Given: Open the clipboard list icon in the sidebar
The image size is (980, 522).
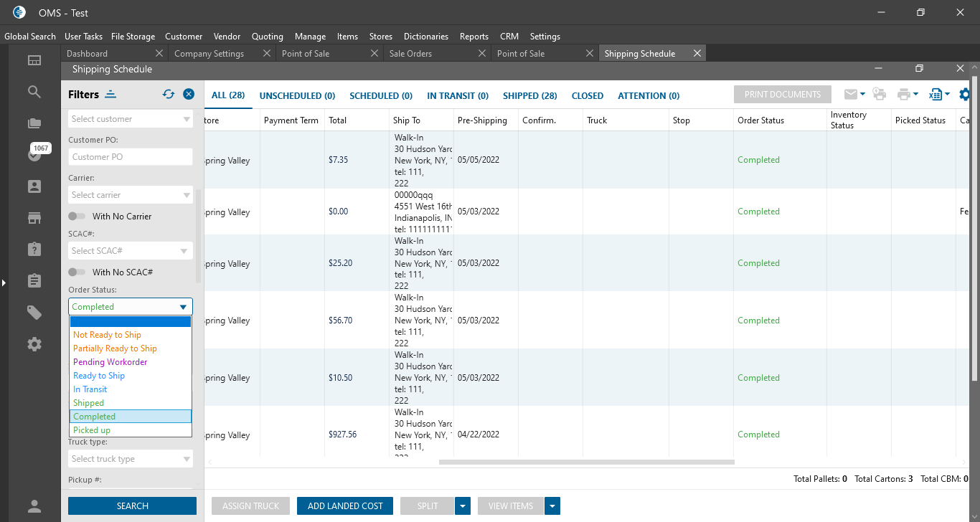Looking at the screenshot, I should (34, 280).
